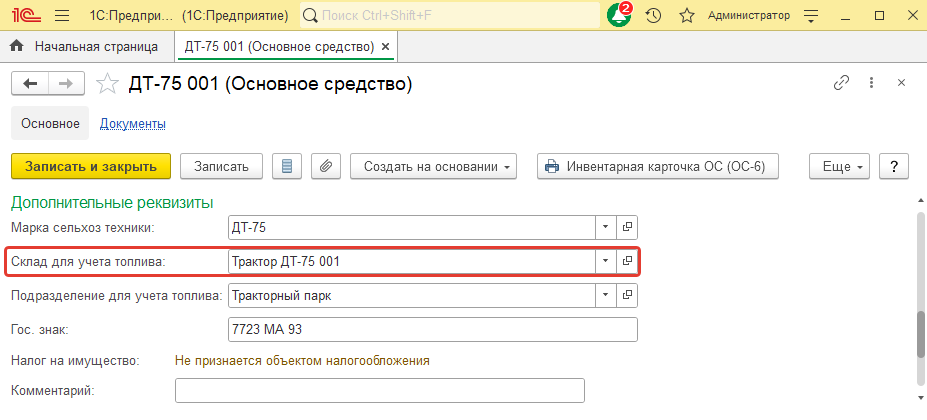This screenshot has height=420, width=927.
Task: Open the notifications bell icon
Action: click(619, 16)
